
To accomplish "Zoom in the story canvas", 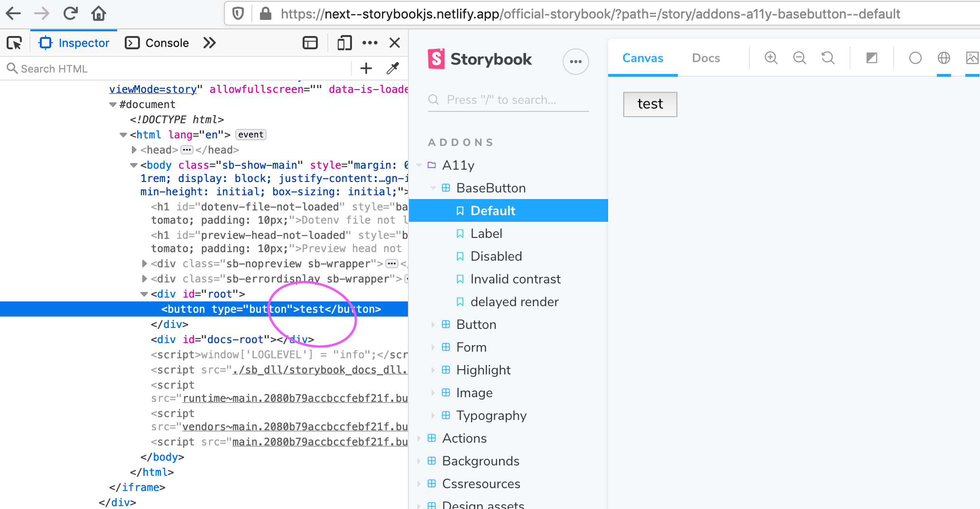I will click(770, 58).
